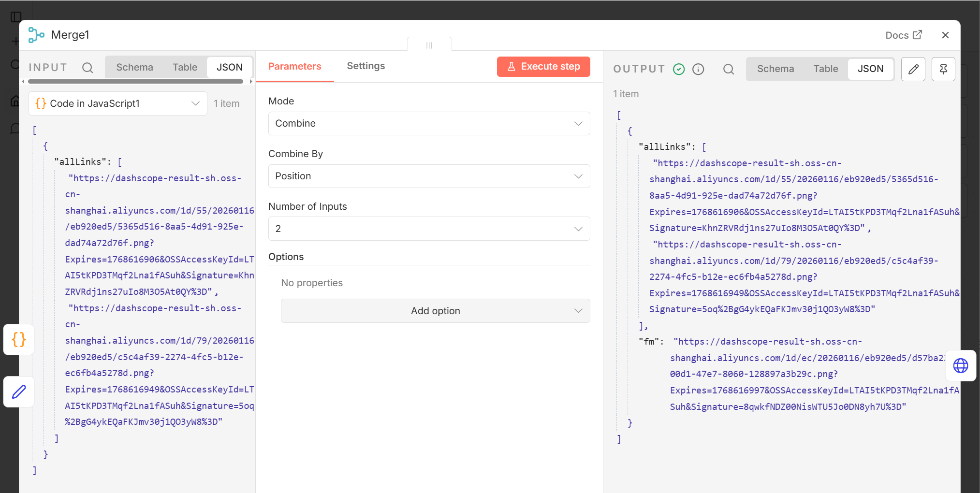Click the input 1 item count
This screenshot has width=980, height=493.
point(226,103)
